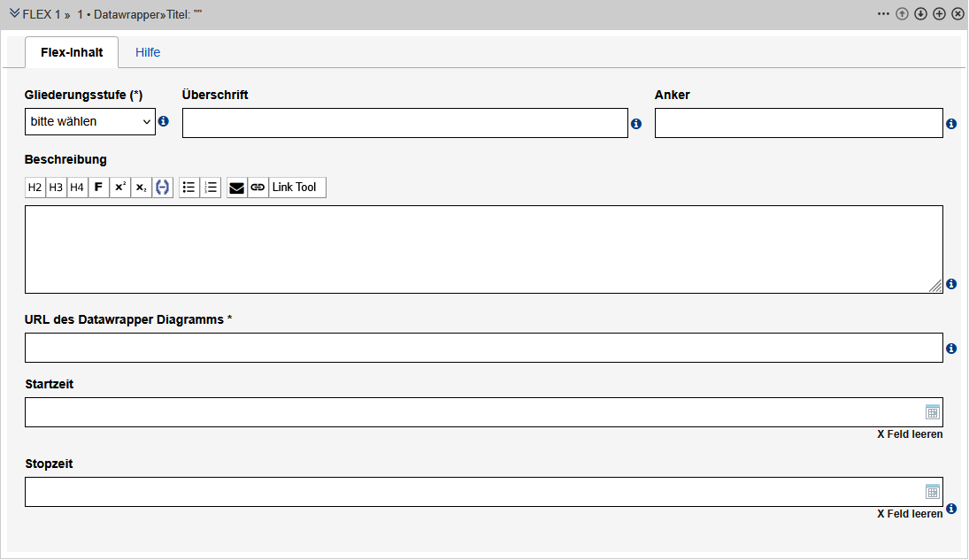The height and width of the screenshot is (560, 969).
Task: Click the Link Tool button
Action: (296, 188)
